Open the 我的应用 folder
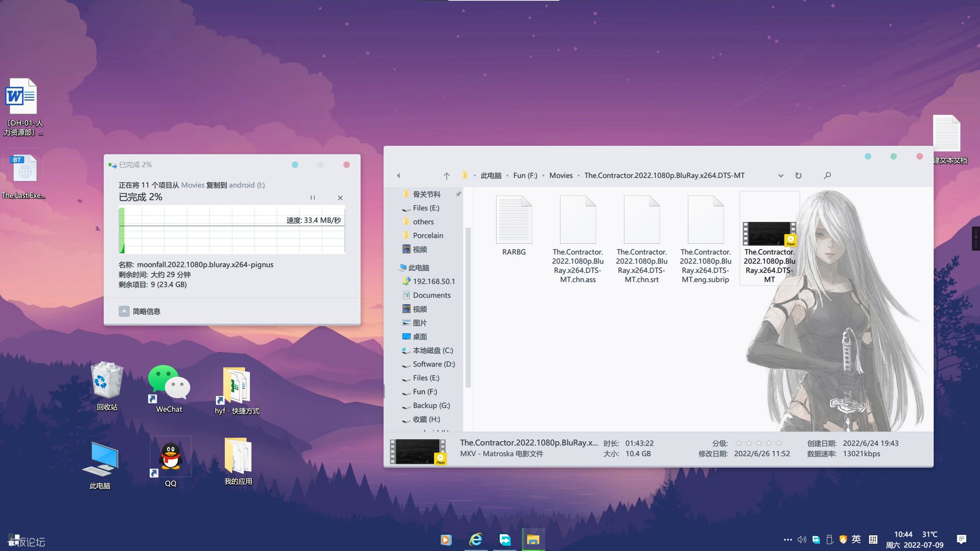980x551 pixels. pyautogui.click(x=238, y=461)
